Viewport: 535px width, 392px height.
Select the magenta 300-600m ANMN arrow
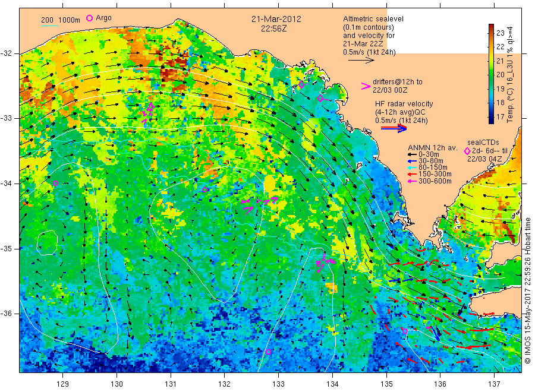tap(412, 181)
